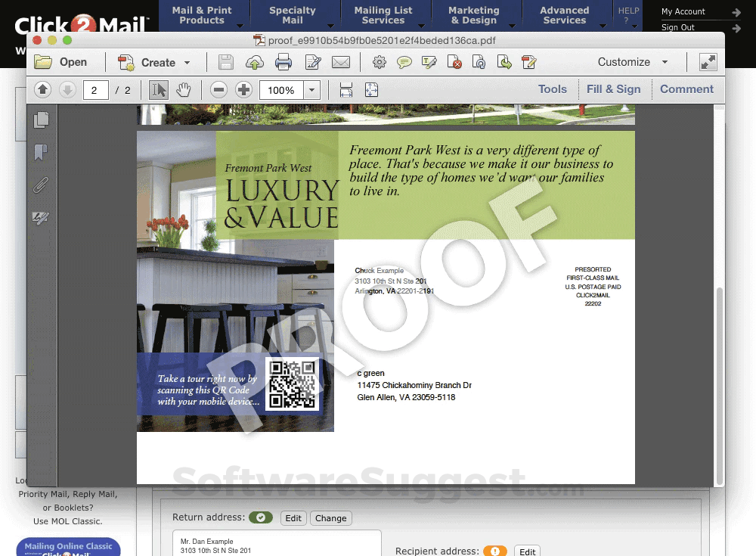Viewport: 756px width, 556px height.
Task: Save the proof PDF
Action: coord(225,62)
